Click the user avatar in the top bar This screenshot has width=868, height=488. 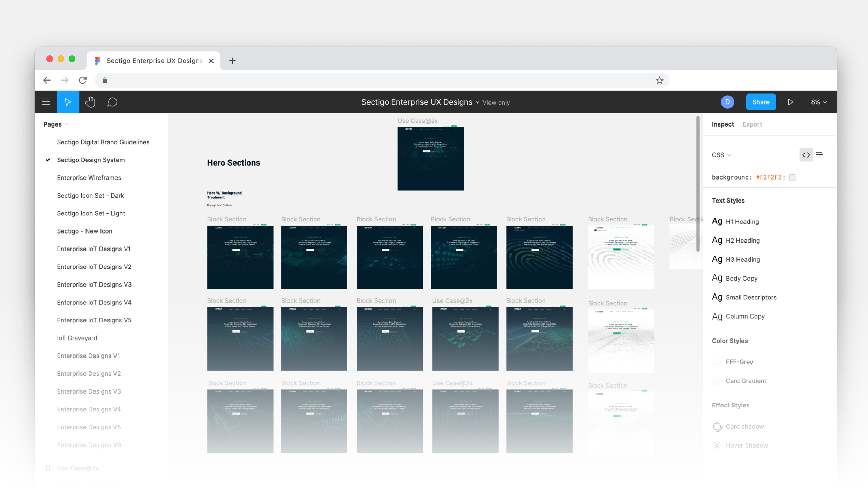(x=727, y=101)
